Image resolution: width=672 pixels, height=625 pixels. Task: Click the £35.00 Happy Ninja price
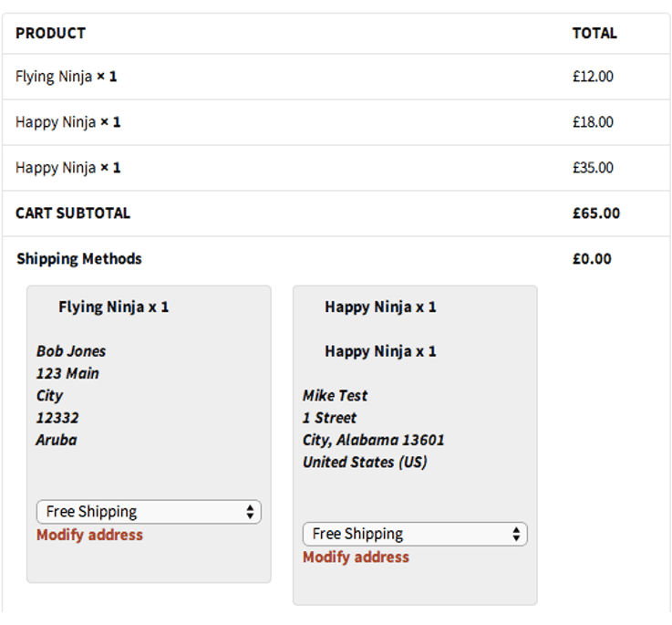[x=593, y=168]
